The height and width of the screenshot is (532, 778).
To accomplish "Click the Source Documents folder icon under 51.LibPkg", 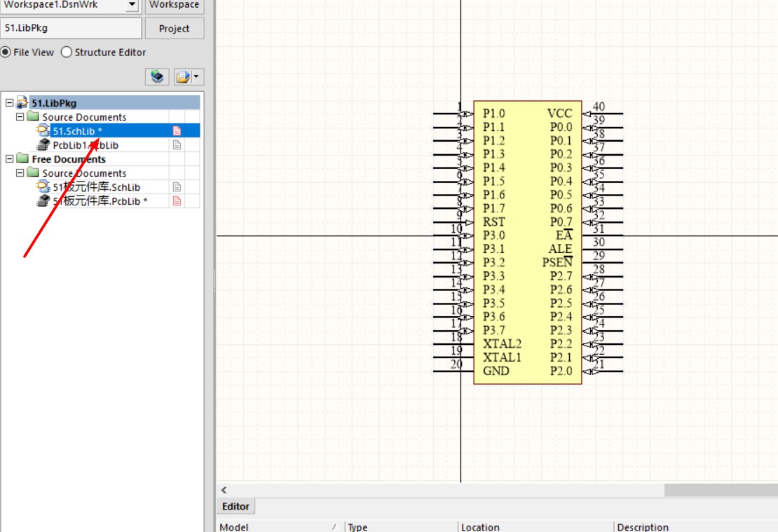I will coord(33,116).
